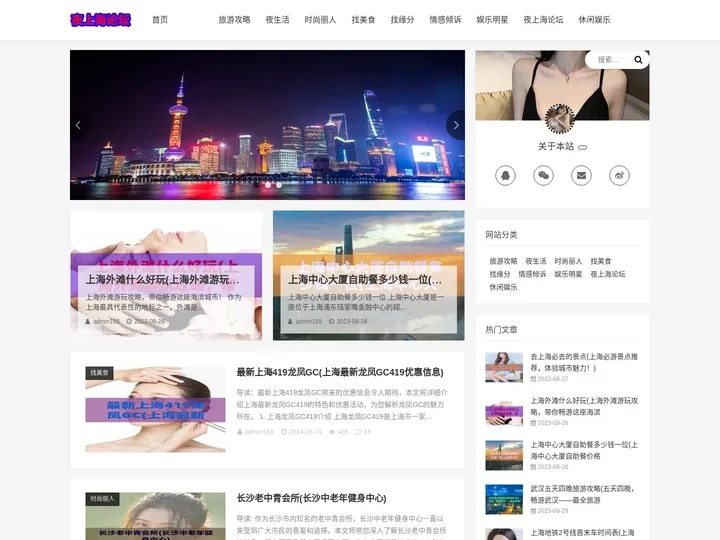Click the comment count 18 on the 419龙凤GC article
Image resolution: width=720 pixels, height=540 pixels.
coord(363,432)
